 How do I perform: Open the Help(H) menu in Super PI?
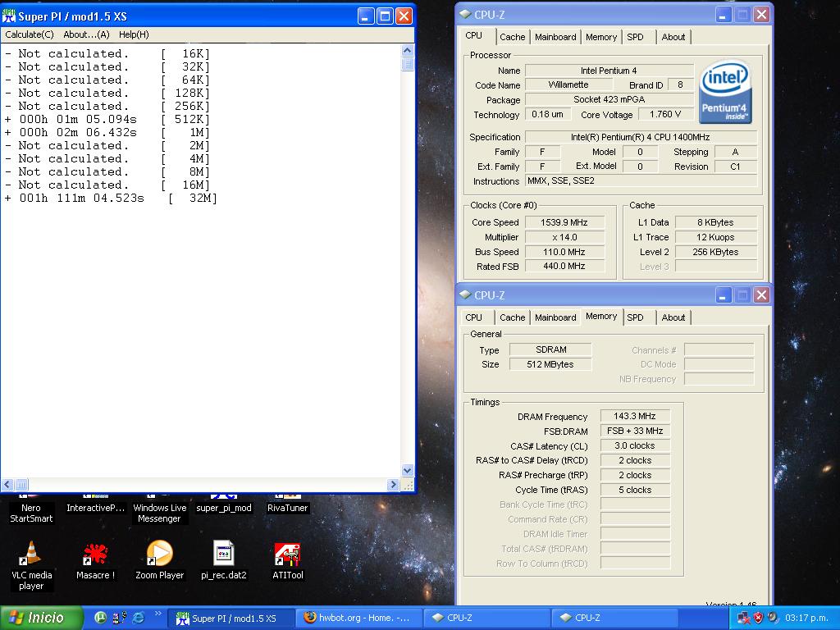tap(134, 34)
